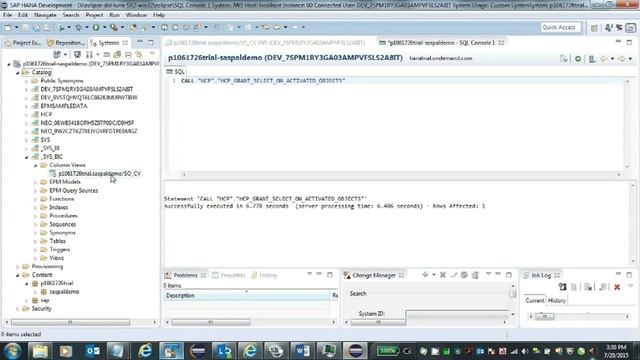Viewport: 640px width, 360px height.
Task: Click the Print toolbar icon
Action: 47,27
